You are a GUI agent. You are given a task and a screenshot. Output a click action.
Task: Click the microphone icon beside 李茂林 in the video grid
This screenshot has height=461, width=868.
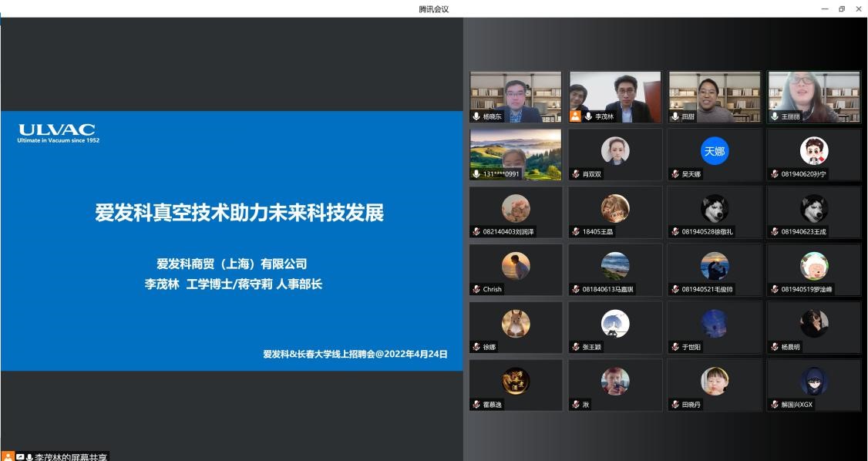[x=588, y=116]
